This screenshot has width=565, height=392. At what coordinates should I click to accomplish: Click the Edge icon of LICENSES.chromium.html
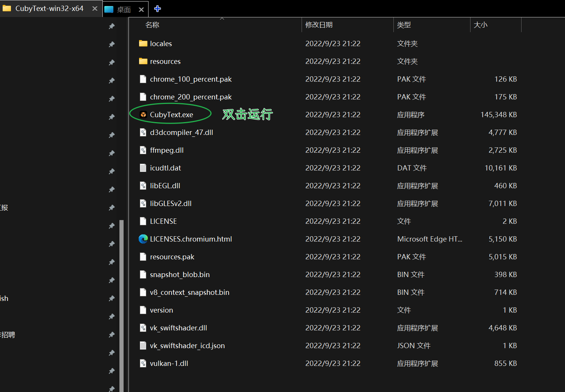pyautogui.click(x=143, y=239)
